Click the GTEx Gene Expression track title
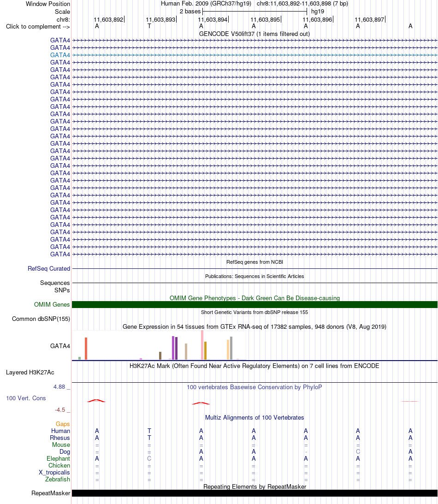Viewport: 438px width, 504px height. [254, 326]
